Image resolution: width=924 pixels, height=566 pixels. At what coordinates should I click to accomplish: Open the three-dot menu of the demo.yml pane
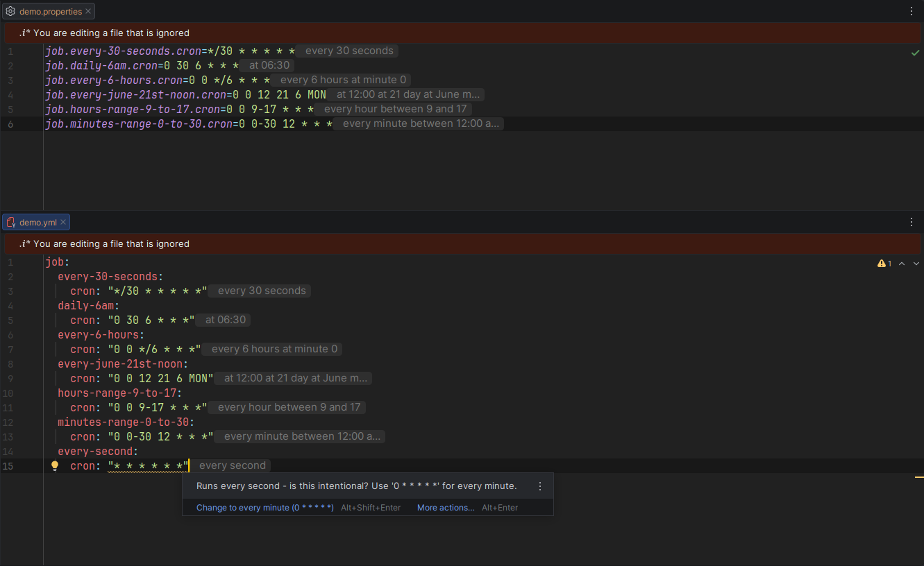pos(912,222)
